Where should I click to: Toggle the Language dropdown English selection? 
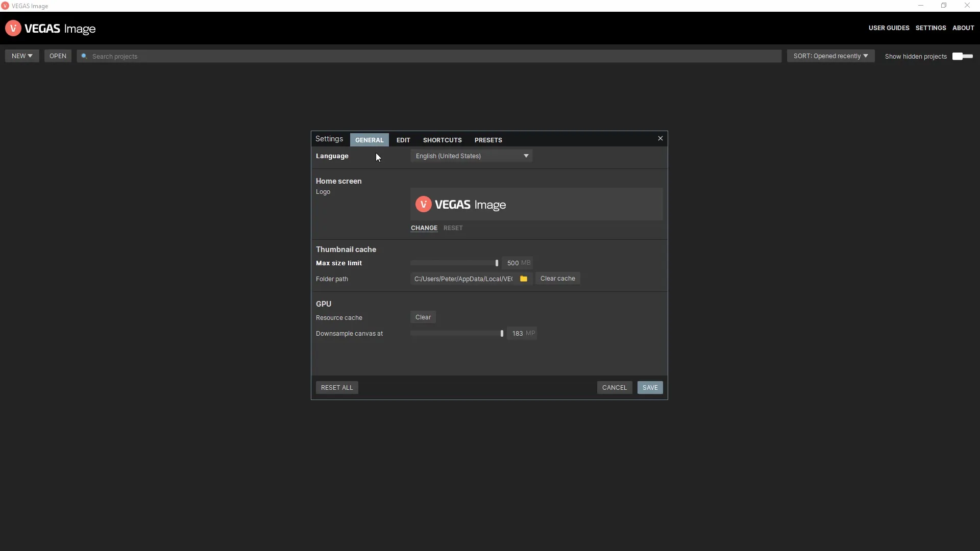tap(471, 156)
